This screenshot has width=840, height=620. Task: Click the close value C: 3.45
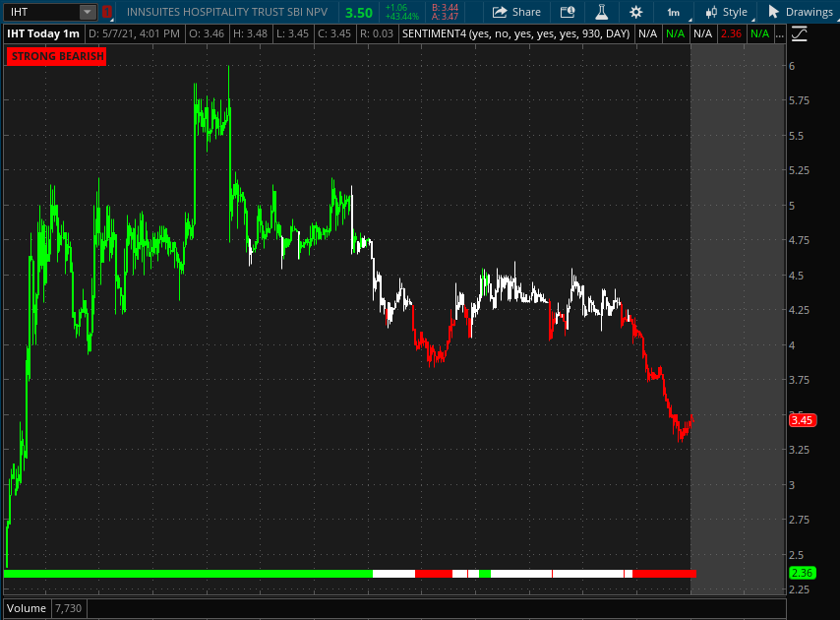(x=334, y=33)
